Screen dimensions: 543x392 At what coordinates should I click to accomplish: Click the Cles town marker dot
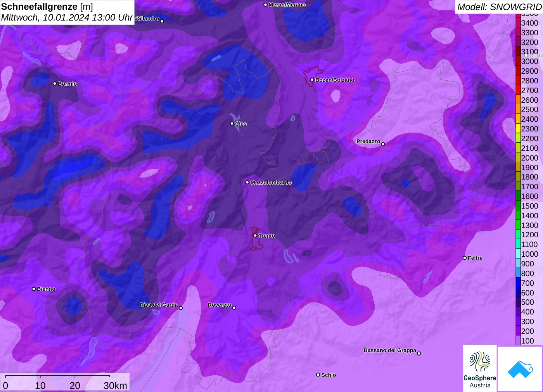(232, 124)
